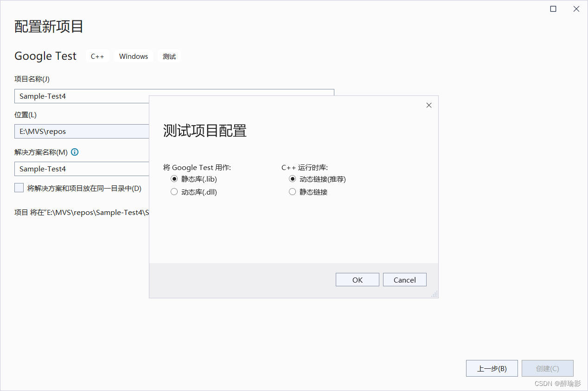Click the C++ 运行时库 label
Image resolution: width=588 pixels, height=391 pixels.
(305, 167)
